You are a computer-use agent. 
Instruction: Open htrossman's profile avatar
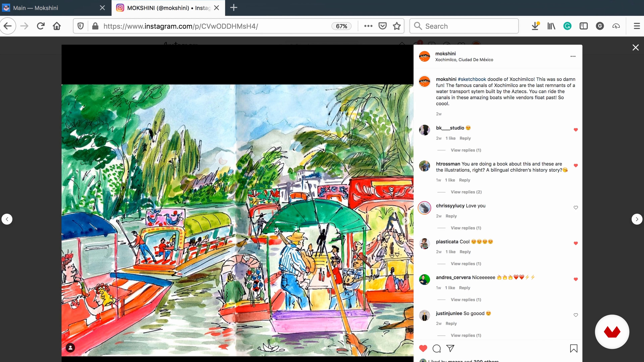click(424, 166)
